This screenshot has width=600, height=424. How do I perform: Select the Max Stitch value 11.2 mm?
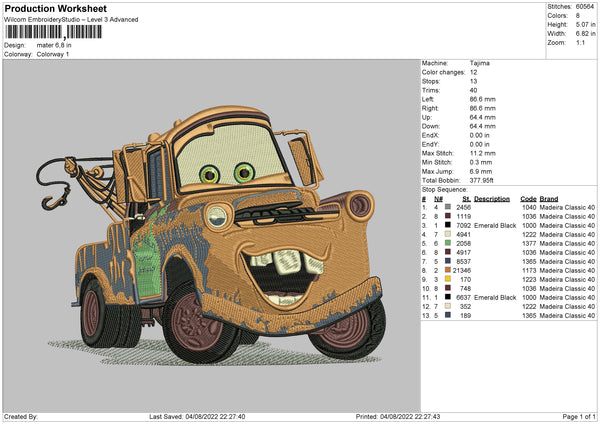tap(483, 153)
